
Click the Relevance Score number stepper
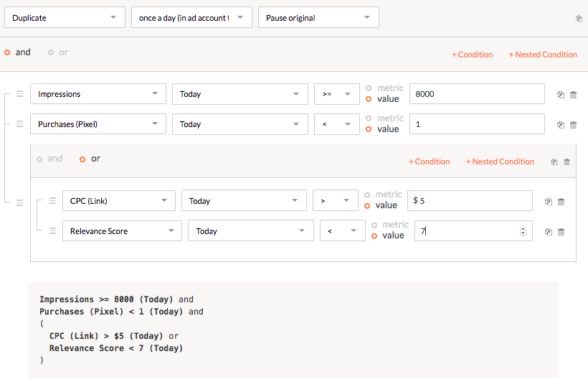pyautogui.click(x=523, y=231)
